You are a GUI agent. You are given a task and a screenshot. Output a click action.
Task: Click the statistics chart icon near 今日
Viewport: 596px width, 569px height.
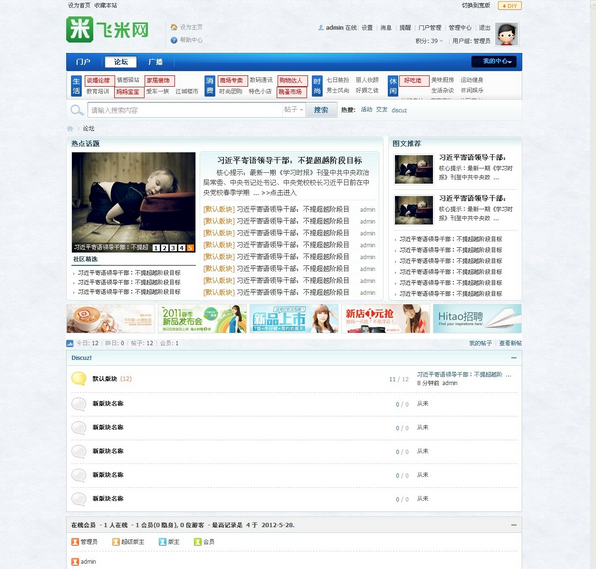pyautogui.click(x=70, y=343)
